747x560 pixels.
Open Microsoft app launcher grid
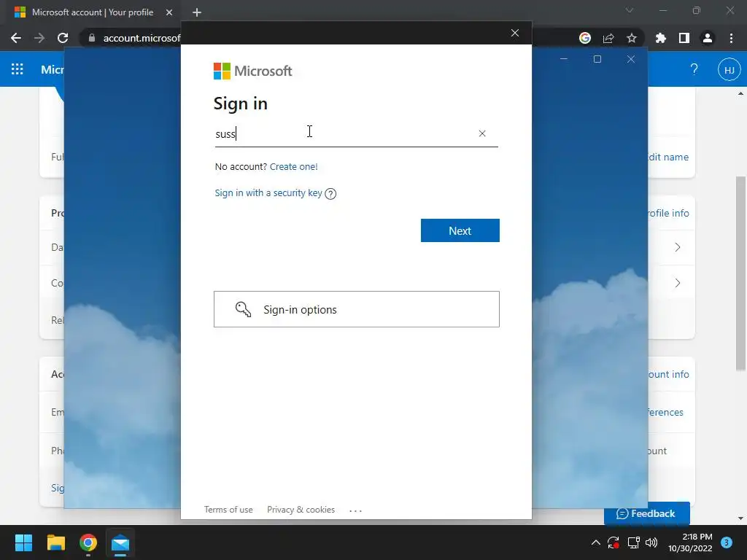(x=18, y=69)
